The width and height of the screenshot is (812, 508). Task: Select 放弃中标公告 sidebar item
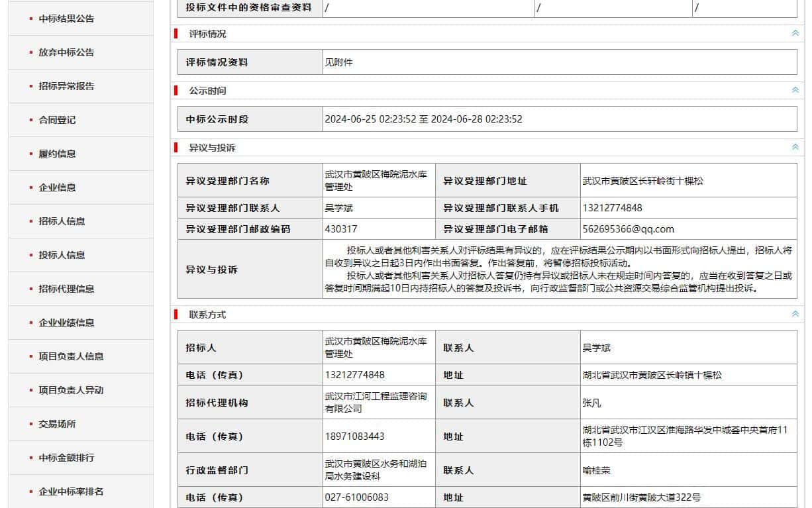(x=66, y=52)
